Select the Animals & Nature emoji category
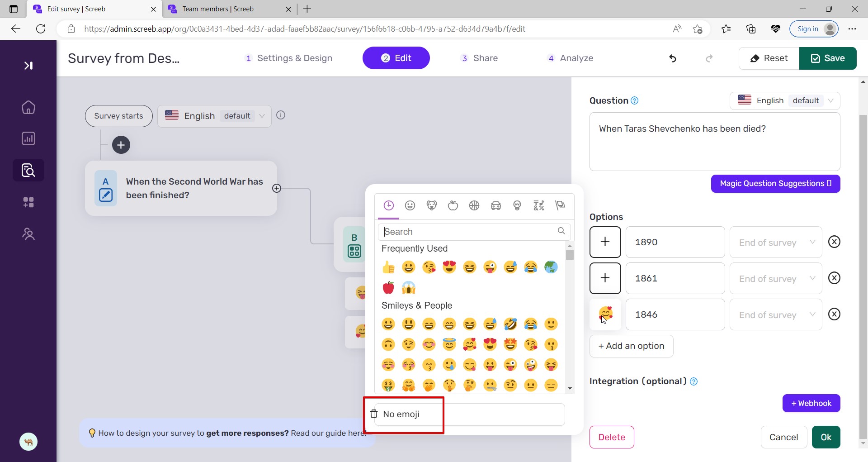Screen dimensions: 868x462 coord(432,206)
